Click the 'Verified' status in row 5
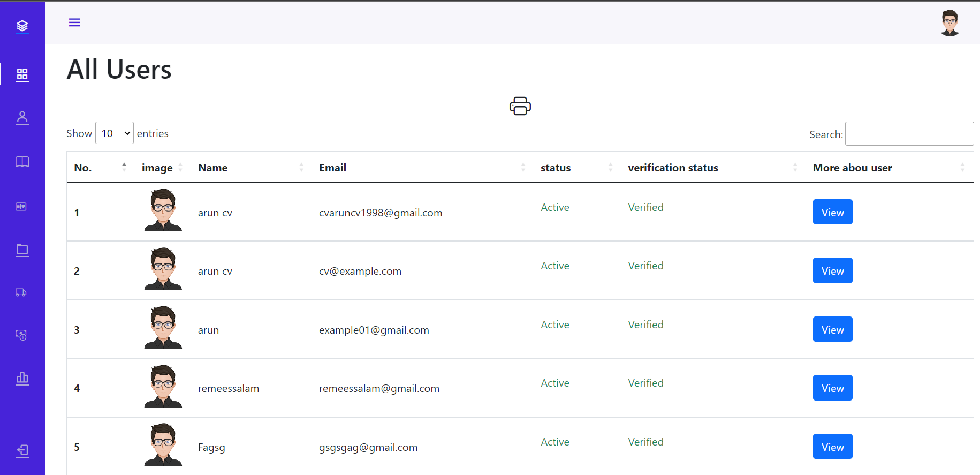This screenshot has height=475, width=980. 645,442
